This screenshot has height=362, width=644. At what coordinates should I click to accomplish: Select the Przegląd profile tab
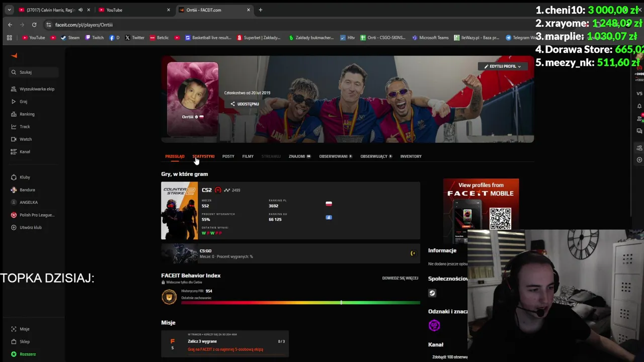[175, 156]
